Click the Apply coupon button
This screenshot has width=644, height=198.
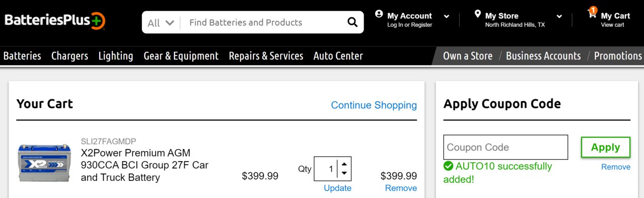(605, 147)
